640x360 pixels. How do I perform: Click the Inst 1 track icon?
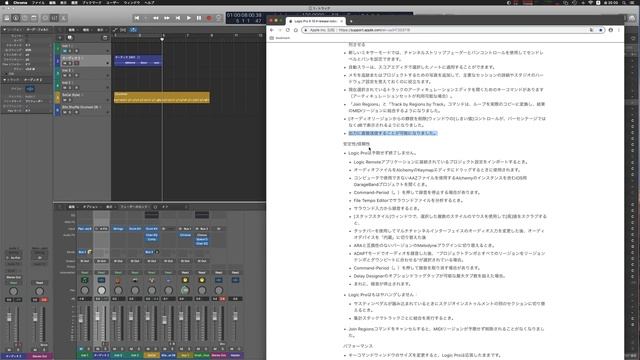tap(58, 49)
